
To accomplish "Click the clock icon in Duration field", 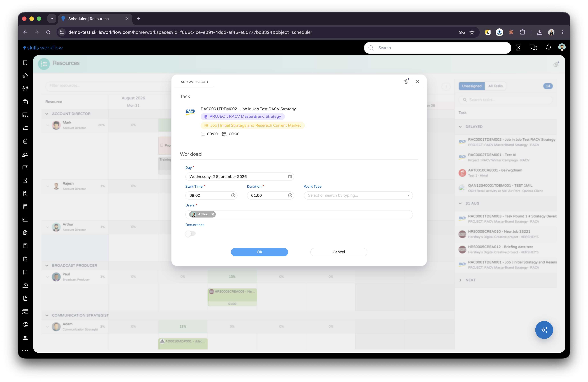I will point(290,196).
